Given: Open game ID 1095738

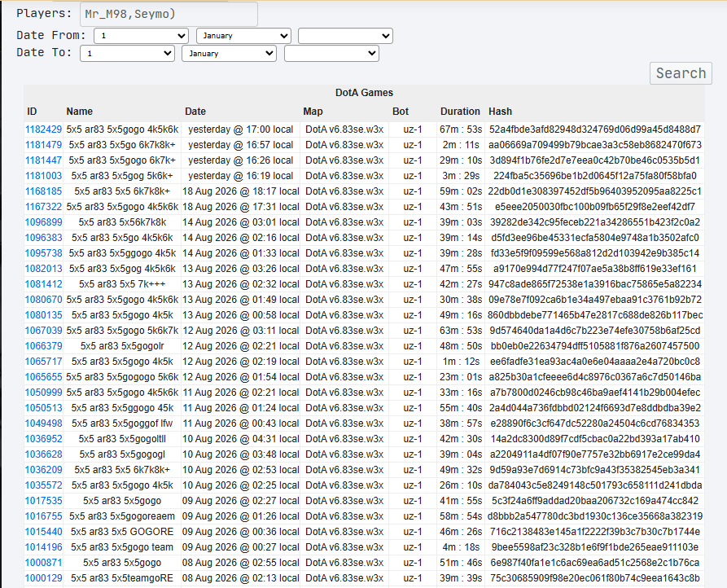Looking at the screenshot, I should coord(44,253).
